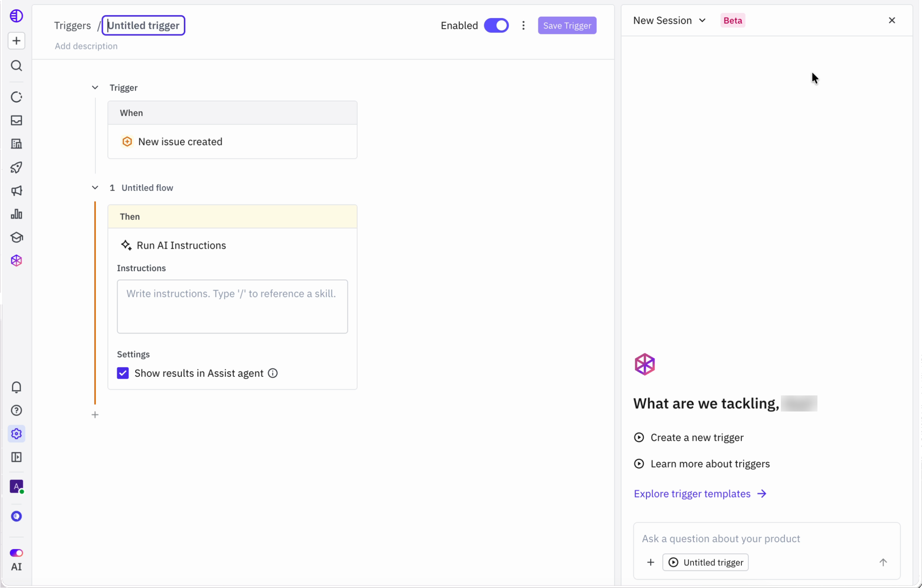Screen dimensions: 922x588
Task: Collapse the Untitled flow section
Action: click(x=95, y=187)
